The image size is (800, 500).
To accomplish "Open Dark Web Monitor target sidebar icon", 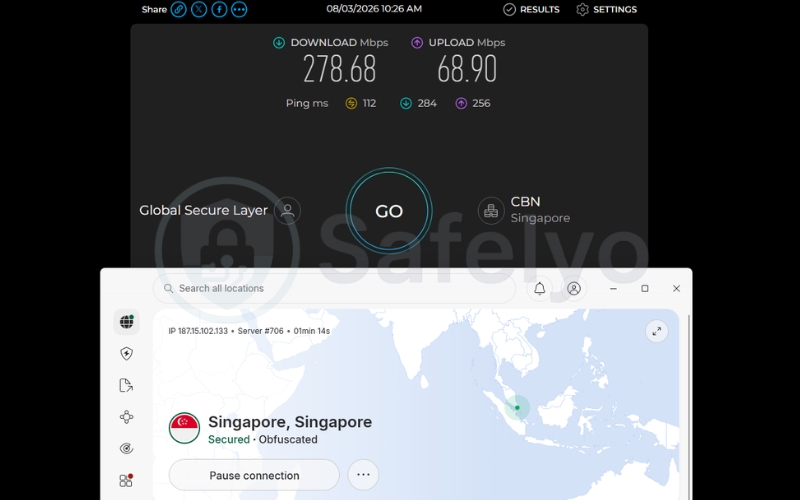I will coord(127,448).
